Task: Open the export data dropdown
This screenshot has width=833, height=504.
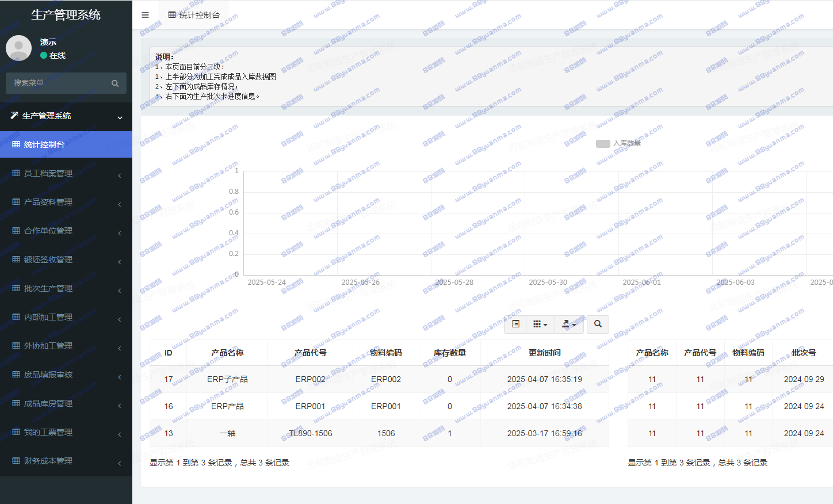Action: tap(569, 324)
